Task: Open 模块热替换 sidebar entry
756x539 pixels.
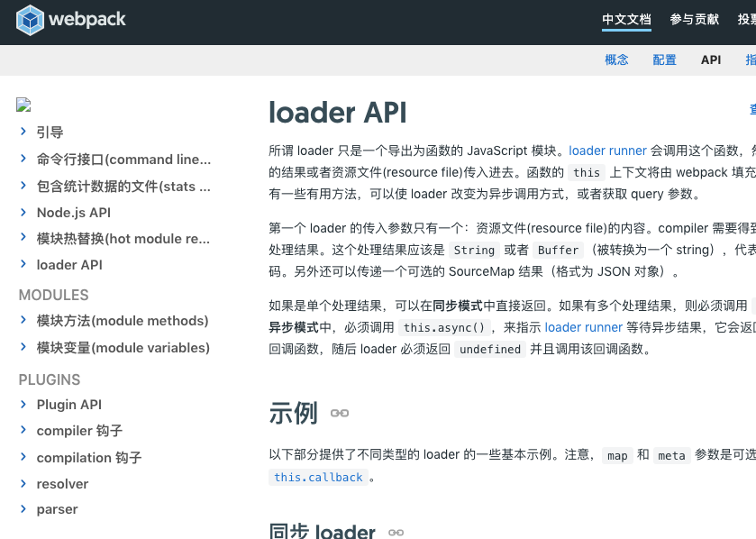Action: tap(123, 239)
